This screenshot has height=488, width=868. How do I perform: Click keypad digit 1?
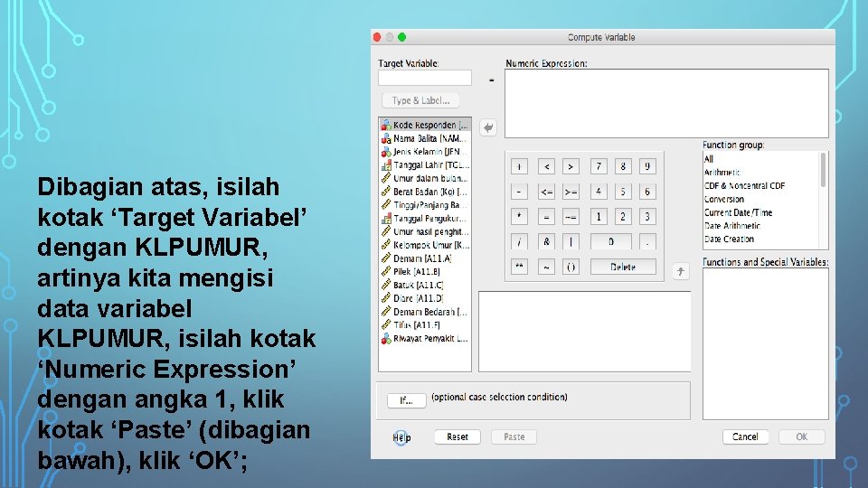(599, 216)
